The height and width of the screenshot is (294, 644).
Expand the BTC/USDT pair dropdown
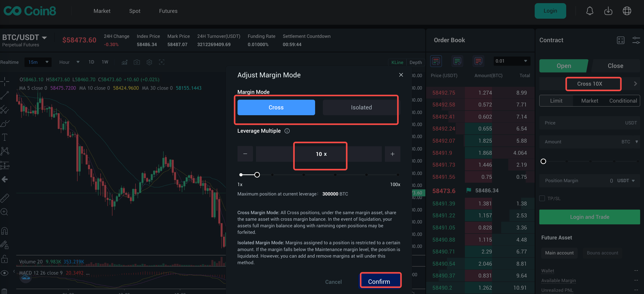pyautogui.click(x=44, y=38)
